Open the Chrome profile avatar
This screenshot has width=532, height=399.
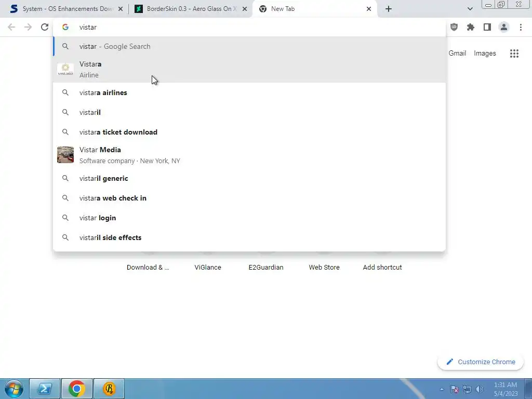(504, 27)
